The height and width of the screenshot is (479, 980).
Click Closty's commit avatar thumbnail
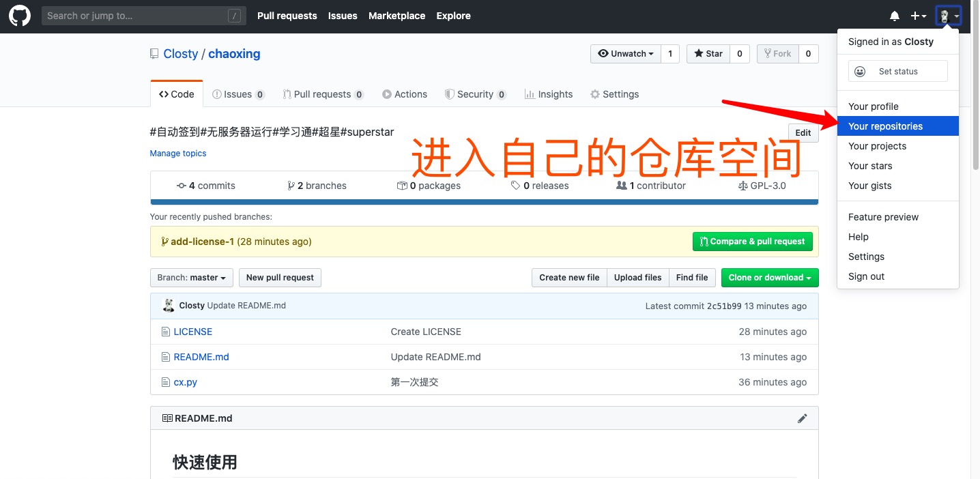point(168,306)
